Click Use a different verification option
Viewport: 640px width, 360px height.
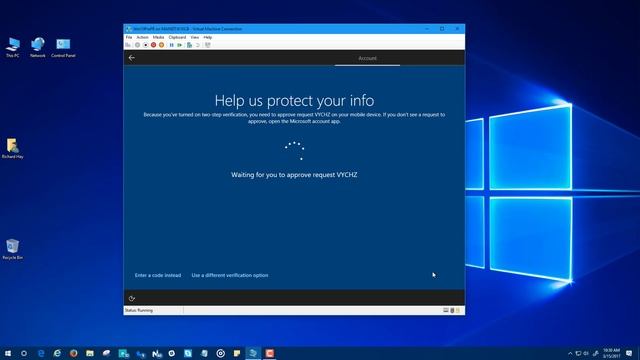coord(230,275)
